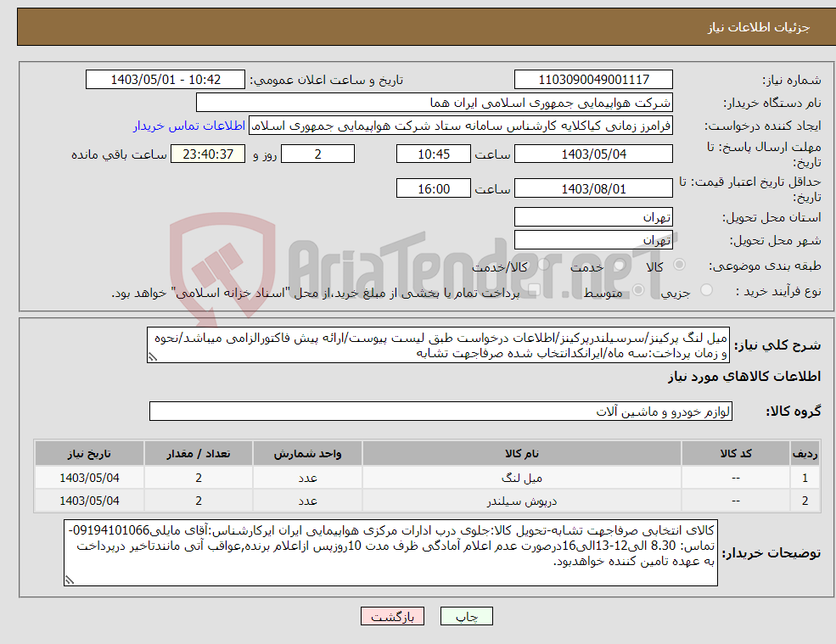
Task: Click row number 2 cell
Action: (805, 501)
